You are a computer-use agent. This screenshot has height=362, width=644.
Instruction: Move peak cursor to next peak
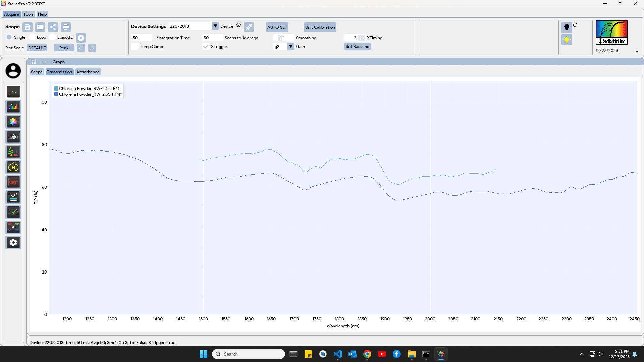(x=92, y=48)
